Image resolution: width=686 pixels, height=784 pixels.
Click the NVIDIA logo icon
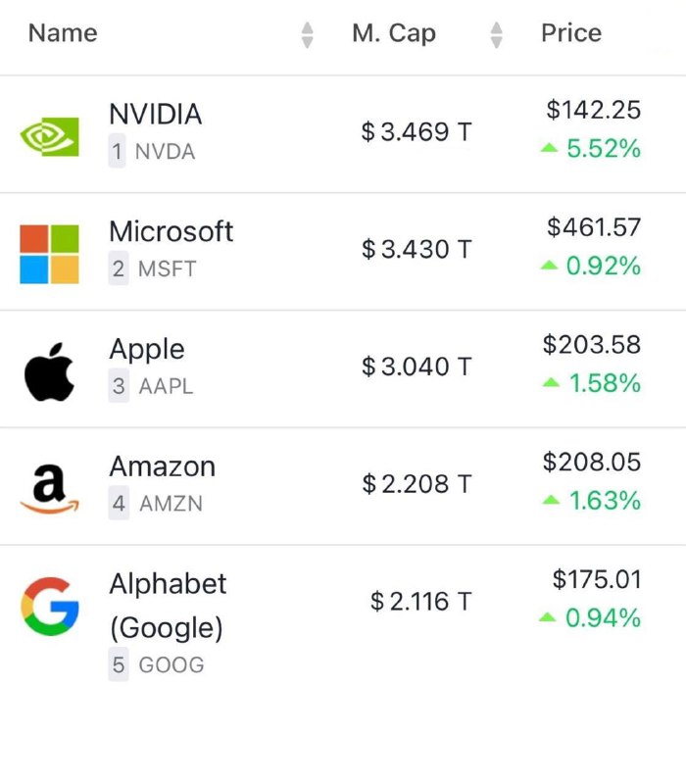point(49,136)
